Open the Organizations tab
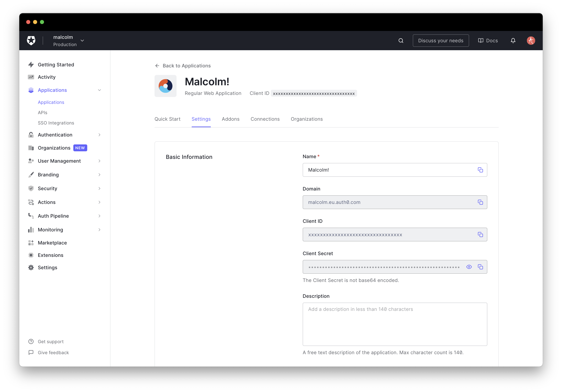Viewport: 562px width, 392px height. click(x=307, y=119)
